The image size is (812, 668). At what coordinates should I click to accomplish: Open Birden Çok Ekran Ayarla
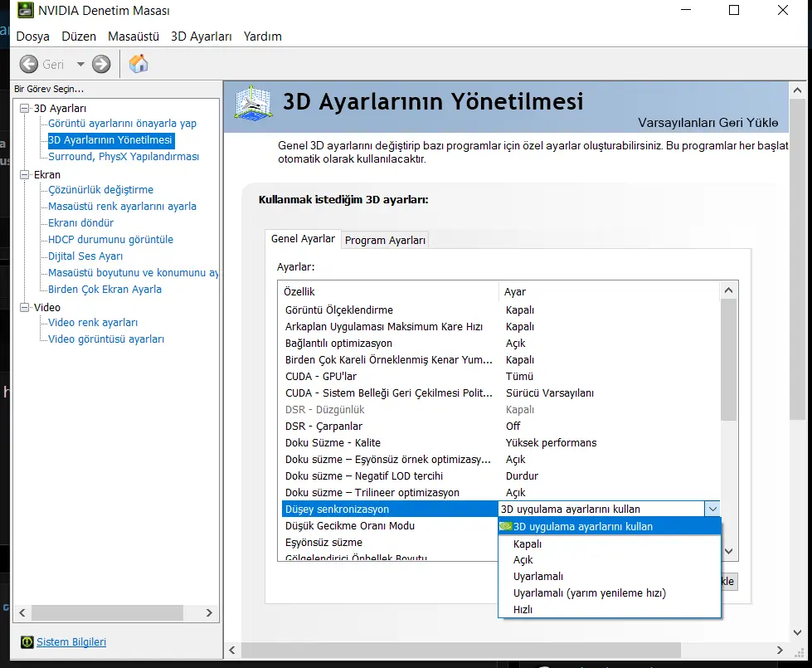click(x=105, y=289)
